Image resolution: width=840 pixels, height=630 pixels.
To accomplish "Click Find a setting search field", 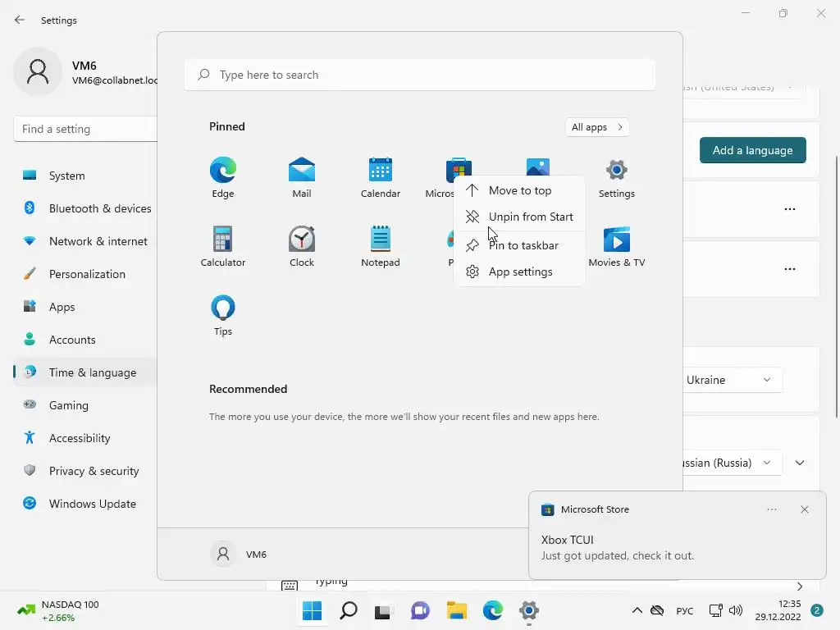I will tap(85, 129).
